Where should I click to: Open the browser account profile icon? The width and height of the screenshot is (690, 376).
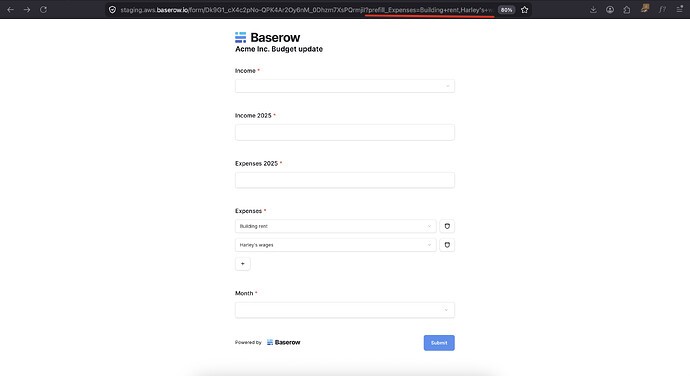pyautogui.click(x=609, y=9)
